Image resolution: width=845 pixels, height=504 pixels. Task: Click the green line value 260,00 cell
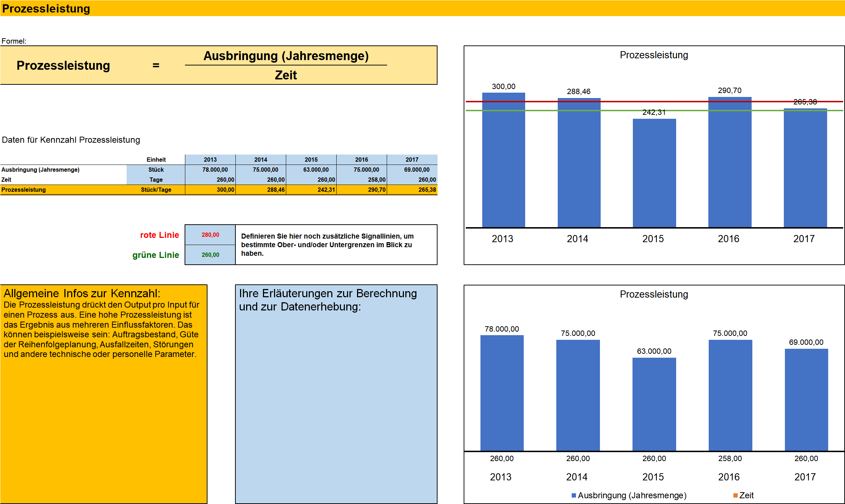pyautogui.click(x=210, y=255)
